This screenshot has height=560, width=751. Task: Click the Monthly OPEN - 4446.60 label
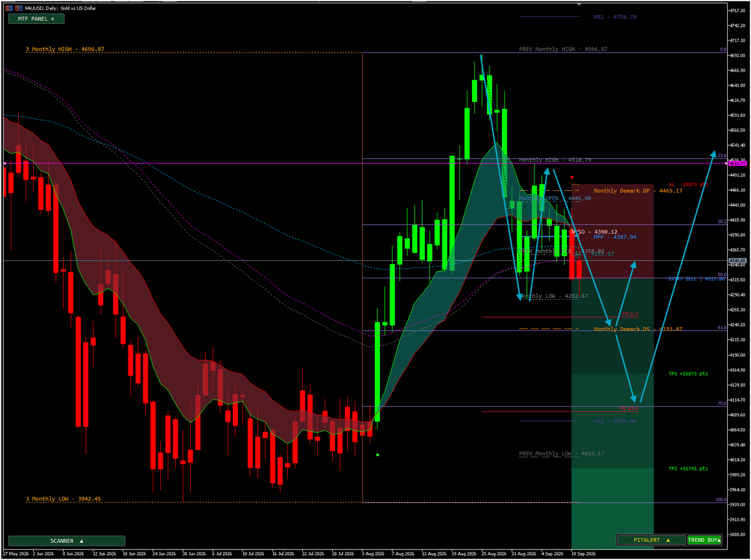point(555,198)
